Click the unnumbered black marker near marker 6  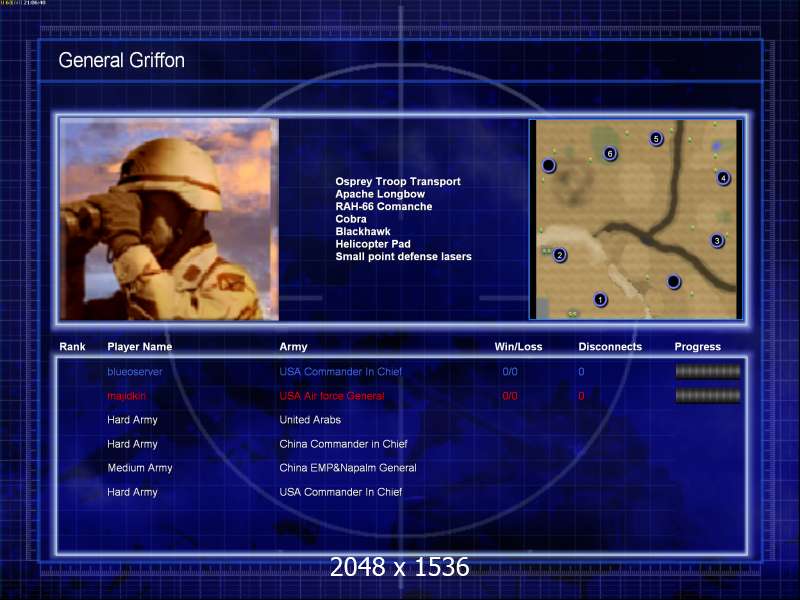[x=548, y=165]
